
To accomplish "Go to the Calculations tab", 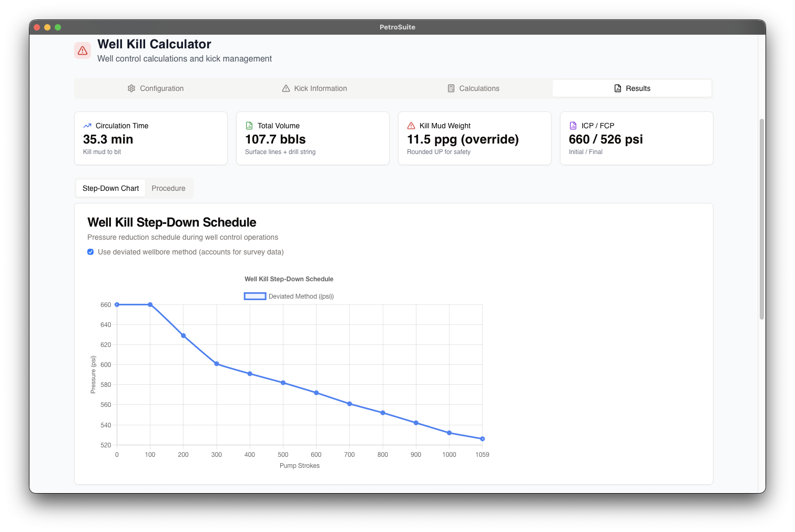I will click(x=473, y=88).
